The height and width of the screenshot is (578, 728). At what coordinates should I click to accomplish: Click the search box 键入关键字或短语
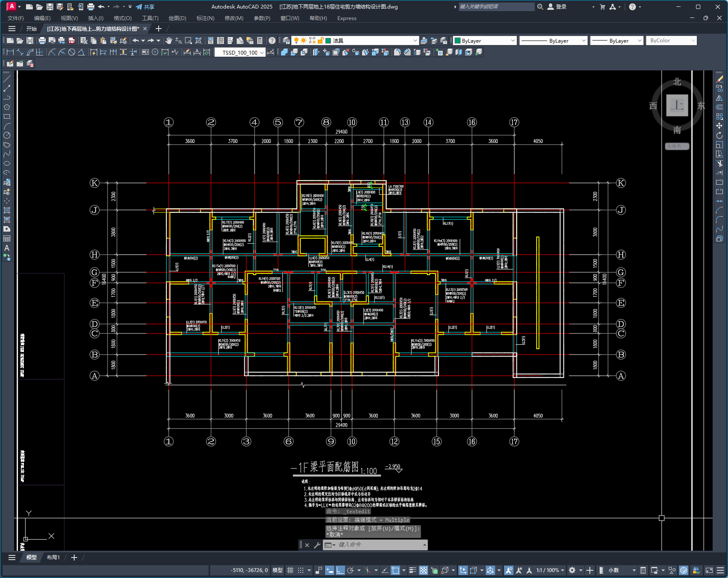tap(496, 7)
